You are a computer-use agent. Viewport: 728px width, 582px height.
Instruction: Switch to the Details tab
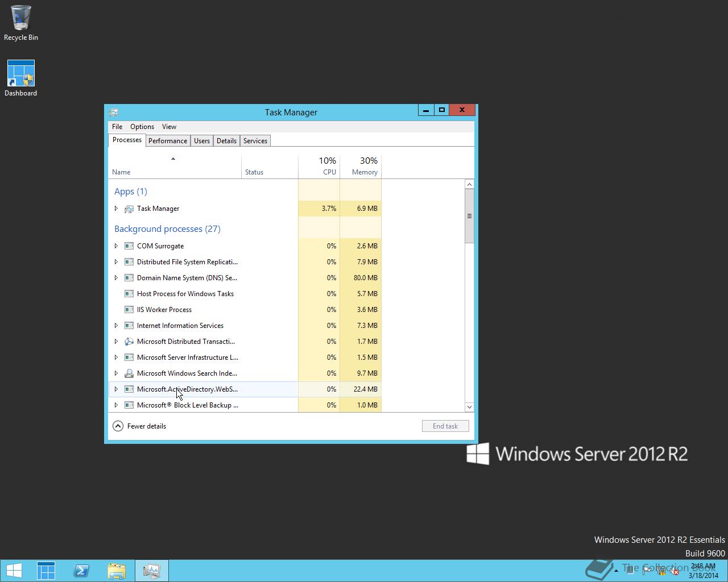pos(226,141)
